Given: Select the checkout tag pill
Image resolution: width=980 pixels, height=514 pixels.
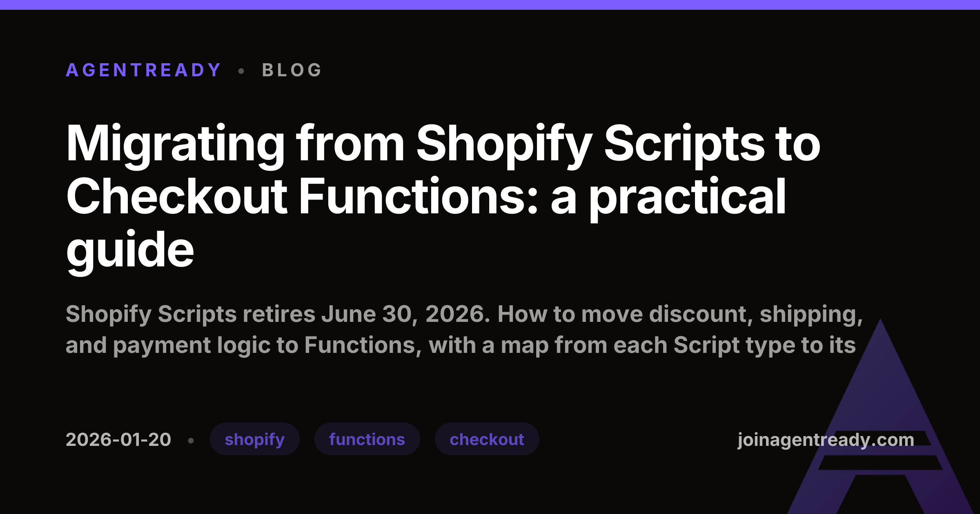Looking at the screenshot, I should [x=487, y=439].
